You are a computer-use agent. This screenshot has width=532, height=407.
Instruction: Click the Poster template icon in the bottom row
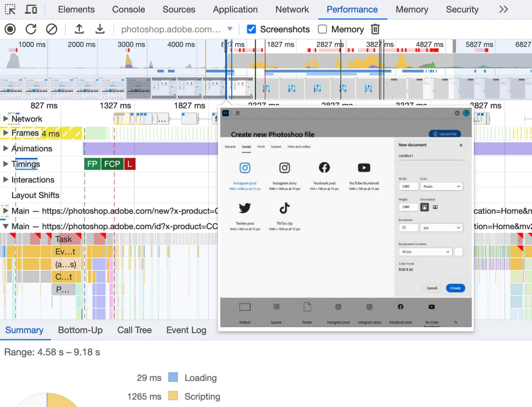click(x=307, y=307)
